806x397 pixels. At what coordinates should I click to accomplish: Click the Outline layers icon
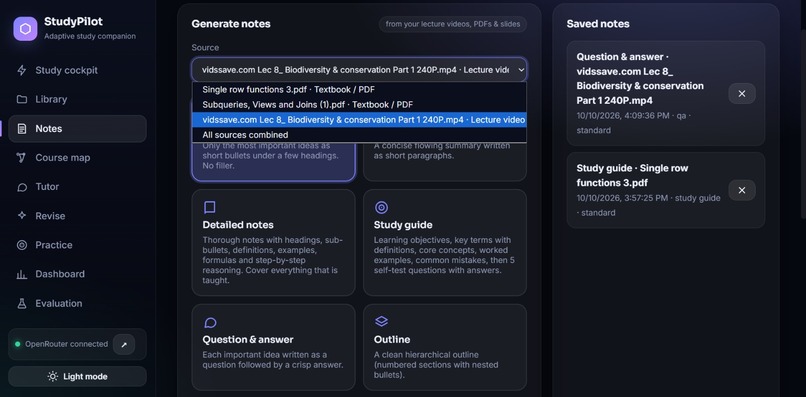click(x=381, y=321)
